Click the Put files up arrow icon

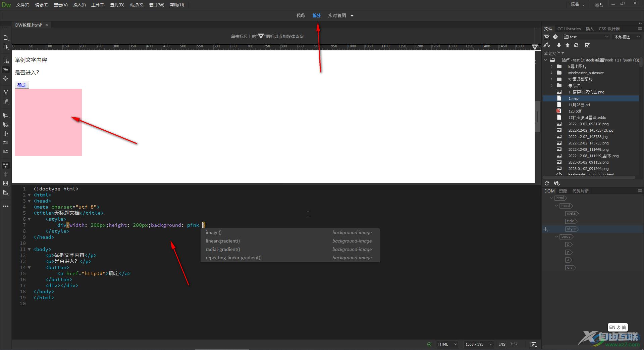[x=567, y=45]
